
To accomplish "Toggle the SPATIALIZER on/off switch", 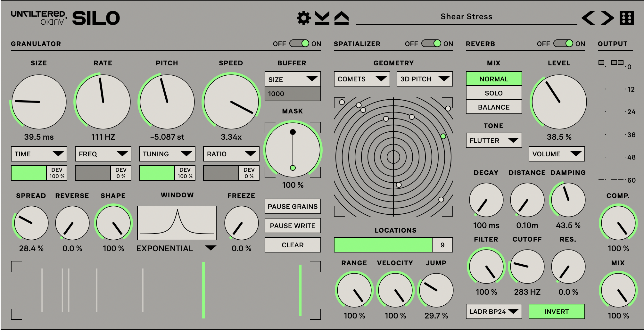I will pos(431,43).
